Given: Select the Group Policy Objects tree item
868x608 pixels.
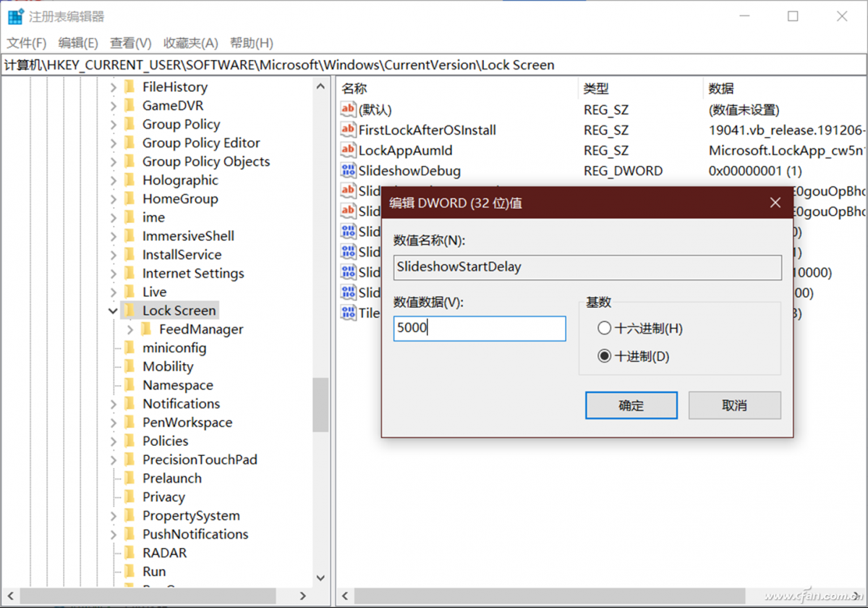Looking at the screenshot, I should (206, 161).
